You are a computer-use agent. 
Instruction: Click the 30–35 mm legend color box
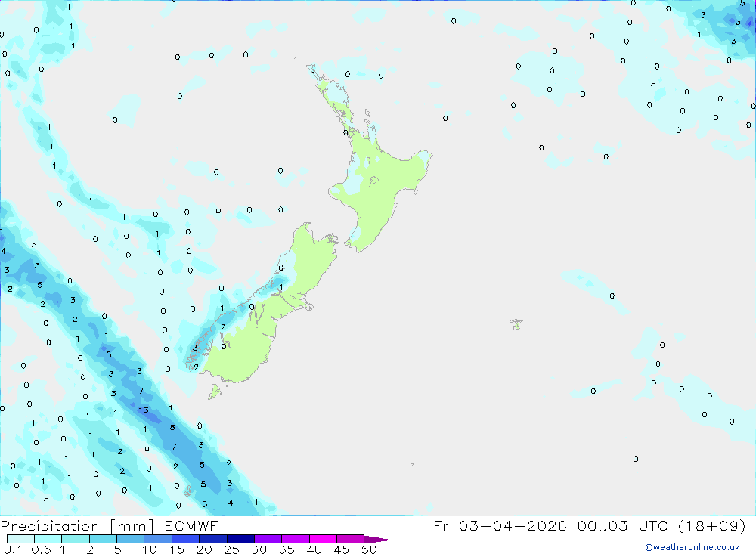click(x=268, y=539)
